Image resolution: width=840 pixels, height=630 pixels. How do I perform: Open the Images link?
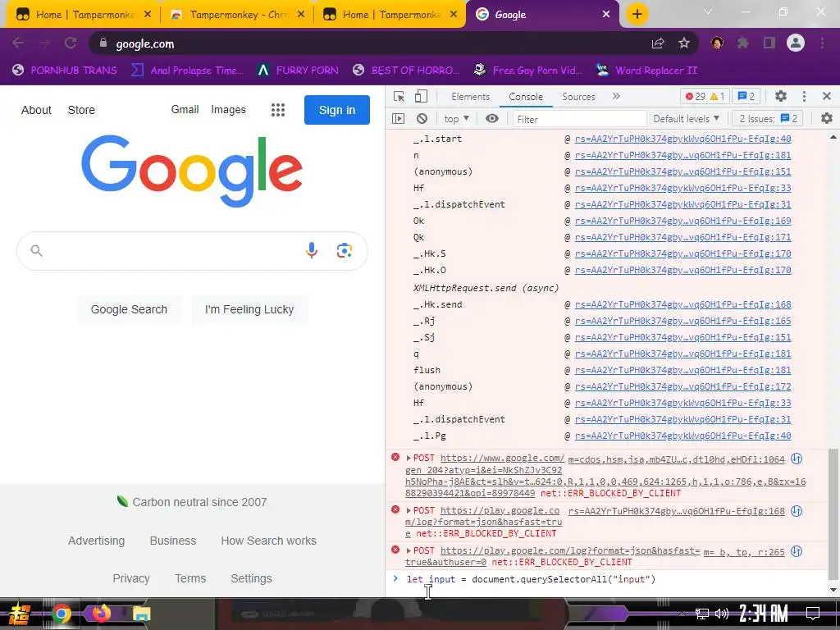pyautogui.click(x=228, y=109)
